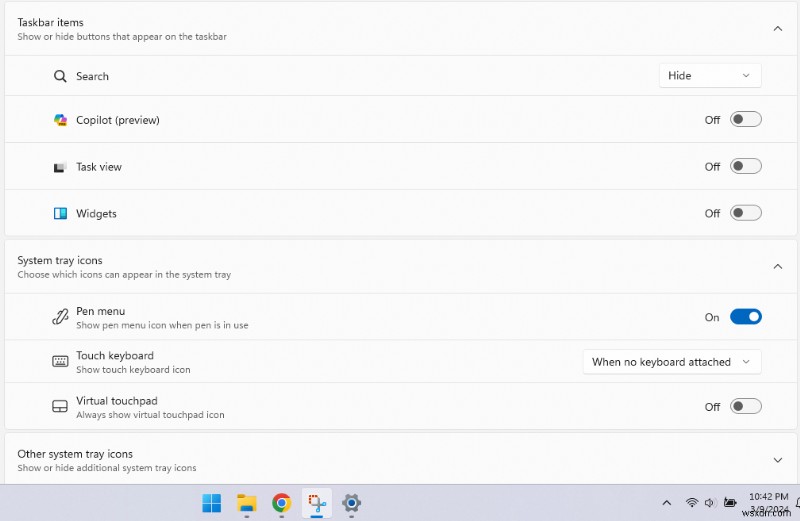Viewport: 800px width, 521px height.
Task: Click the 'Other system tray icons' heading text
Action: 75,454
